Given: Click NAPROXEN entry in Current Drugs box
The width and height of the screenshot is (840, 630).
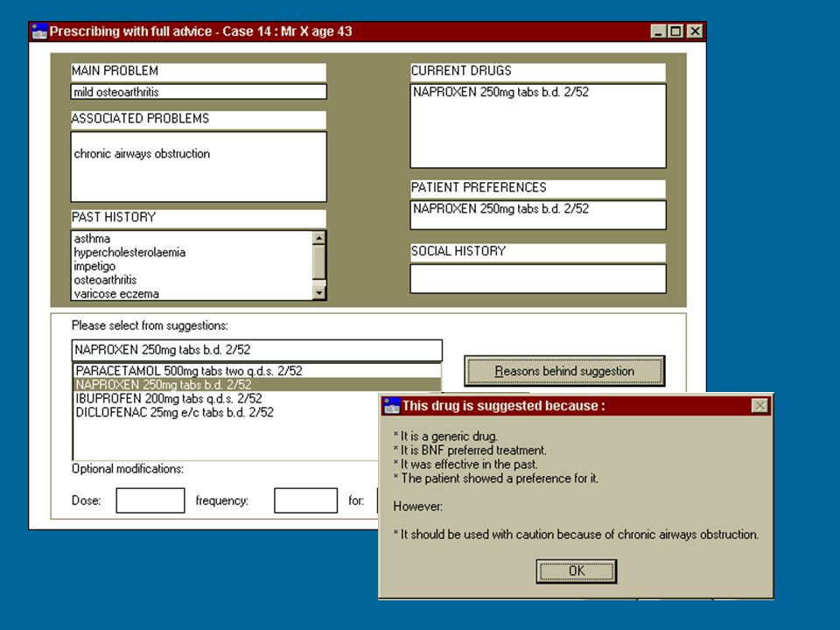Looking at the screenshot, I should (x=500, y=92).
